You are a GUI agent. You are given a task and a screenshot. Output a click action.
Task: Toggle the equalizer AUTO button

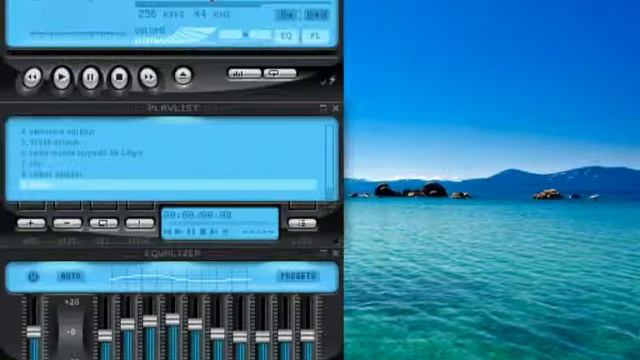71,276
